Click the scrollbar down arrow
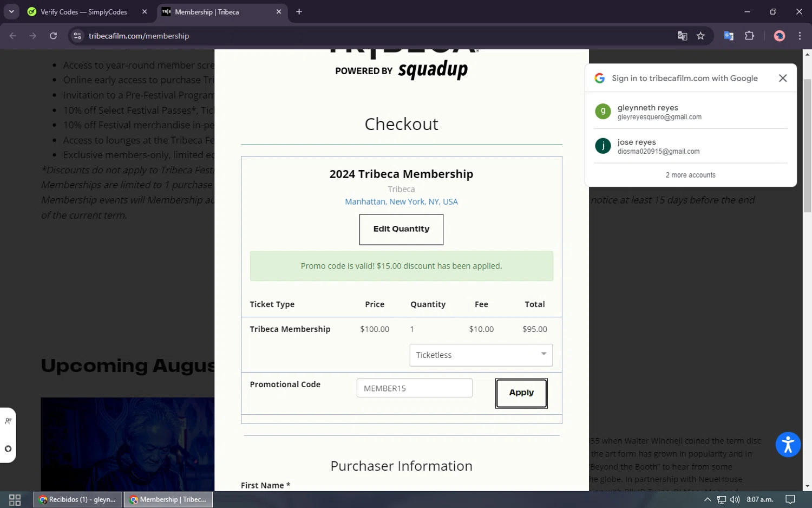812x508 pixels. point(807,486)
